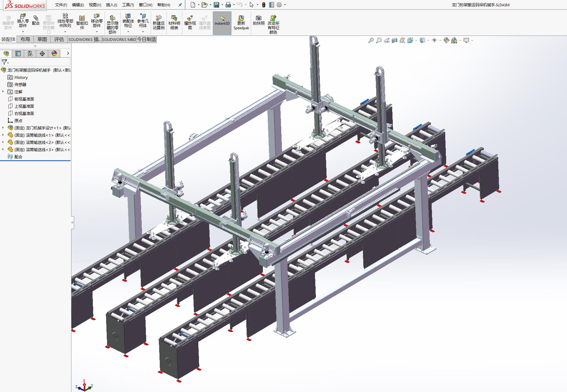Click the Insert Components (插入零部件) icon
This screenshot has height=392, width=567.
pyautogui.click(x=23, y=20)
